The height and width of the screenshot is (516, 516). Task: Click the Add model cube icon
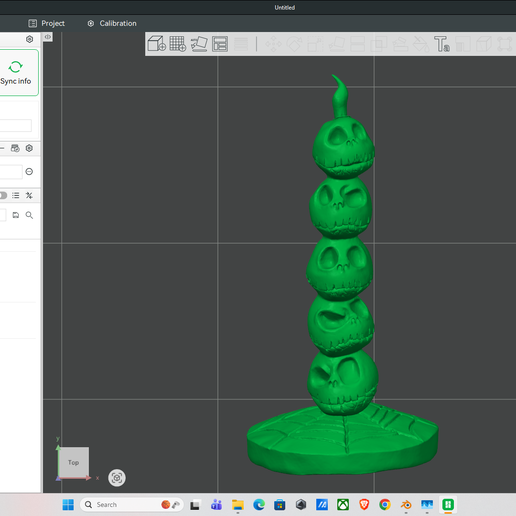coord(156,44)
